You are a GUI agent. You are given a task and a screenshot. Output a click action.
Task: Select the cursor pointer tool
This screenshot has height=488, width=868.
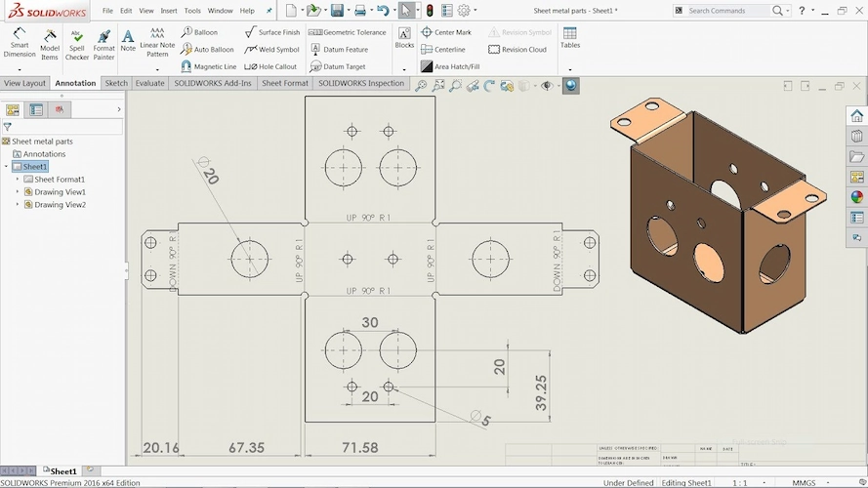pyautogui.click(x=406, y=10)
